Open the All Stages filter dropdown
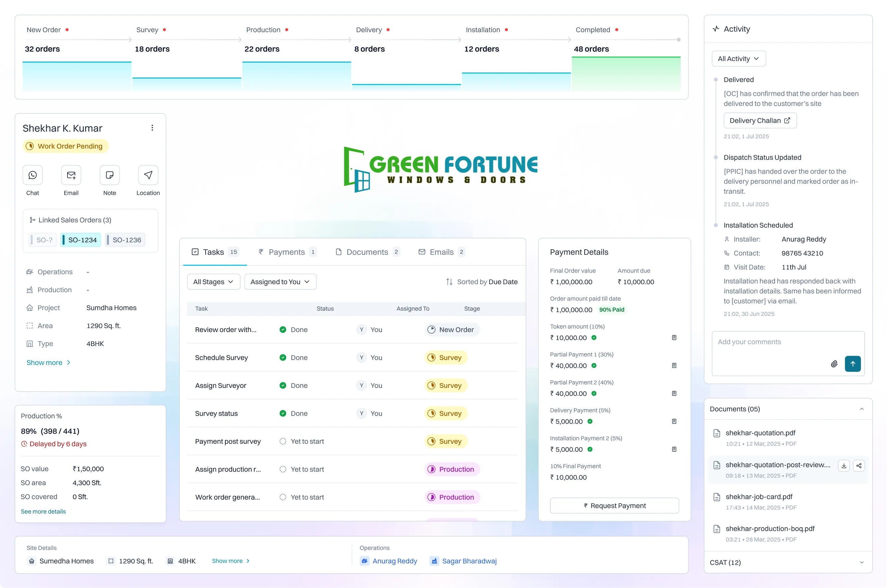Screen dimensions: 887x588 [x=214, y=282]
